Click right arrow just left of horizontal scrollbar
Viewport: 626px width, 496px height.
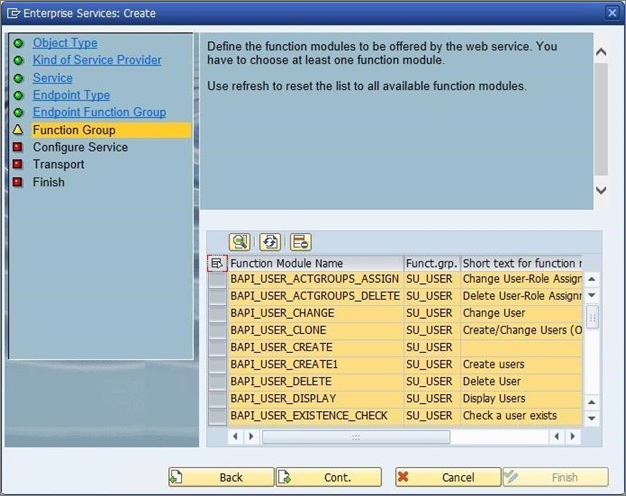(x=251, y=436)
